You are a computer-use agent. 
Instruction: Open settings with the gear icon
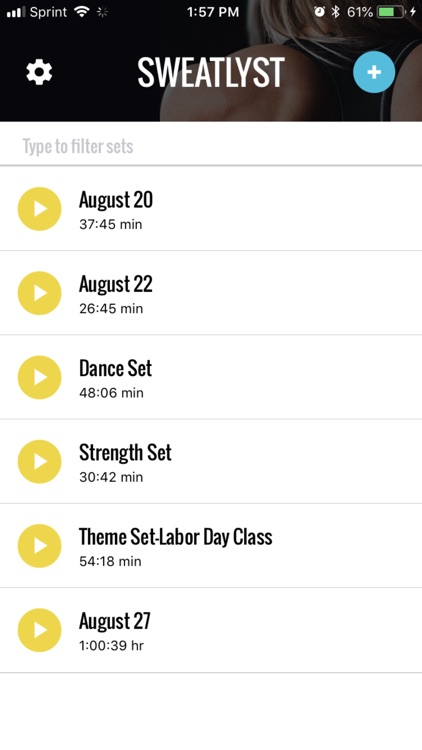click(x=39, y=72)
